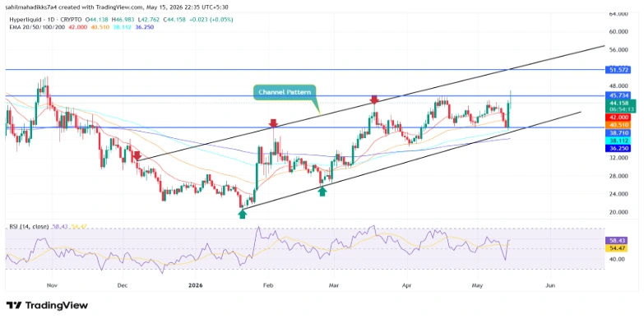Viewport: 644px width, 319px height.
Task: Click the red EMA 42.000 axis label
Action: pos(618,117)
